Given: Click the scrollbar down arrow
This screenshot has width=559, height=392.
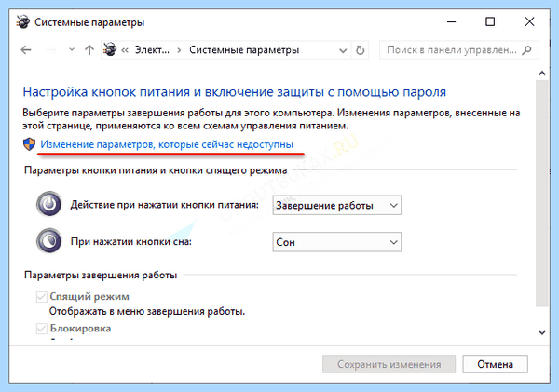Looking at the screenshot, I should pos(542,332).
